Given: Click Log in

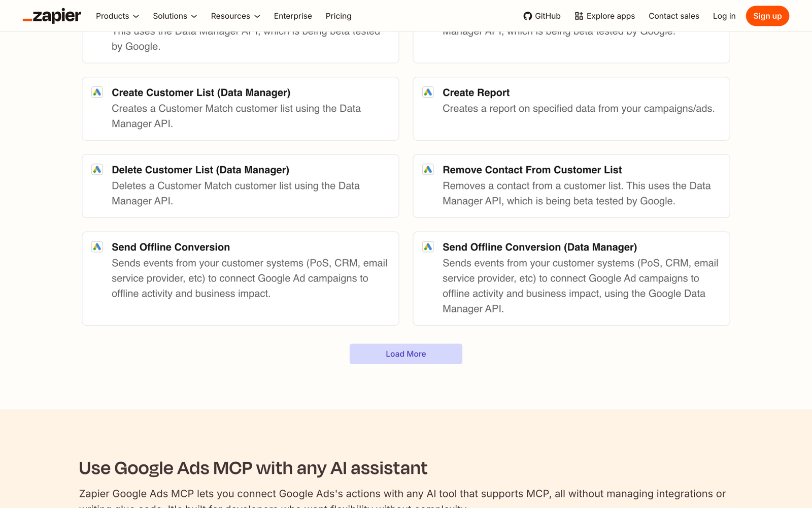Looking at the screenshot, I should click(724, 16).
